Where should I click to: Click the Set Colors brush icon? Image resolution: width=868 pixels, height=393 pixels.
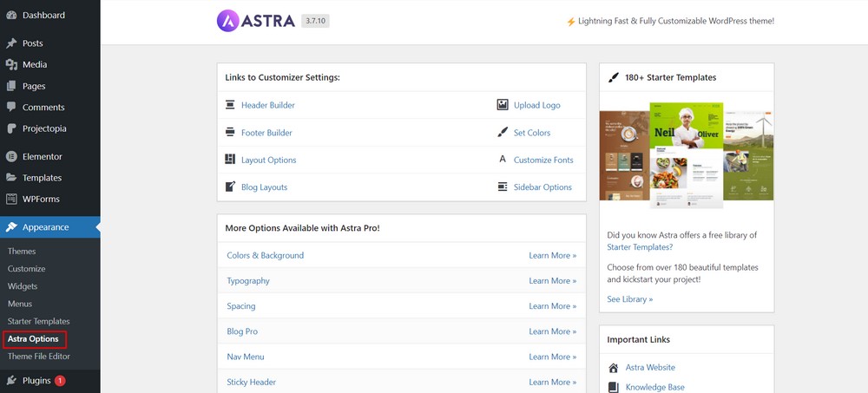503,132
